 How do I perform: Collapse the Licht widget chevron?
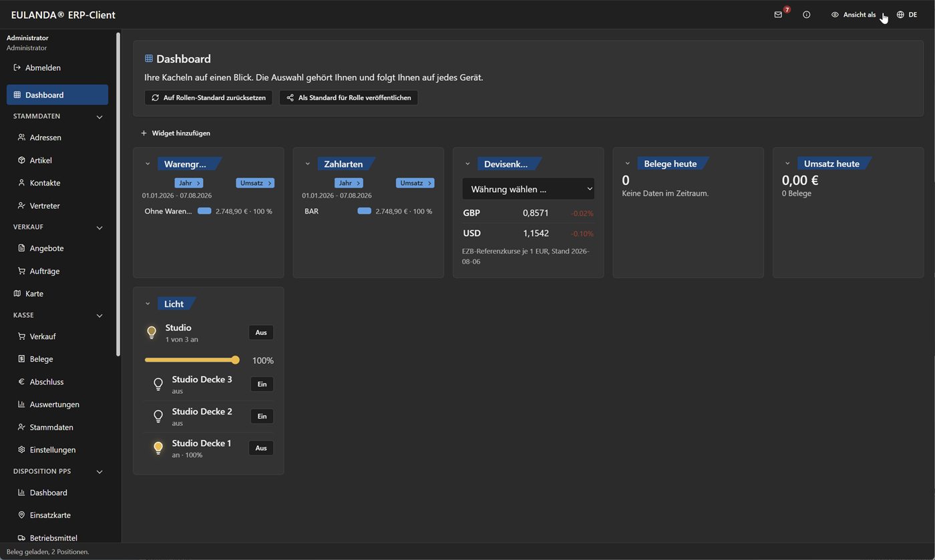pos(148,304)
